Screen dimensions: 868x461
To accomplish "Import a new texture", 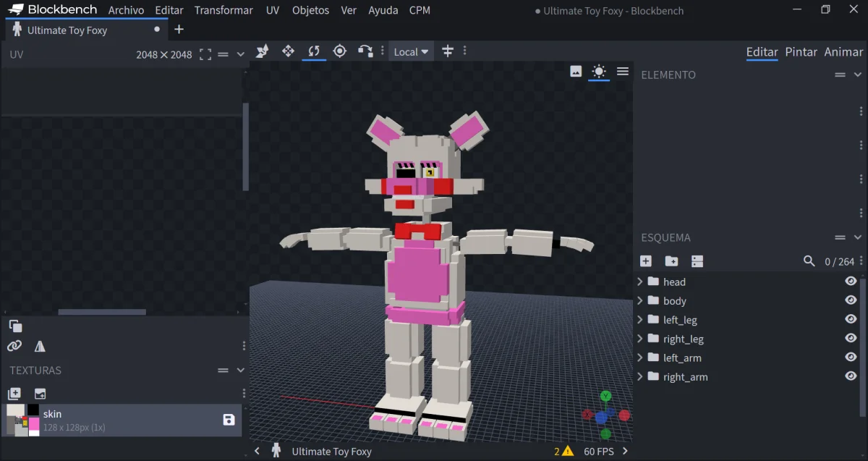I will point(14,394).
